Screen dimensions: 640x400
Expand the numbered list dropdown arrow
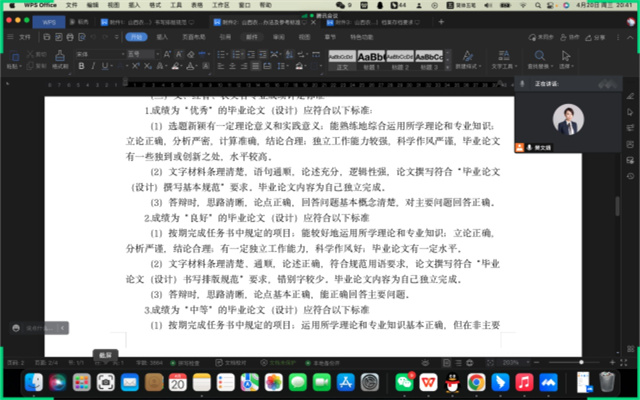[x=242, y=54]
